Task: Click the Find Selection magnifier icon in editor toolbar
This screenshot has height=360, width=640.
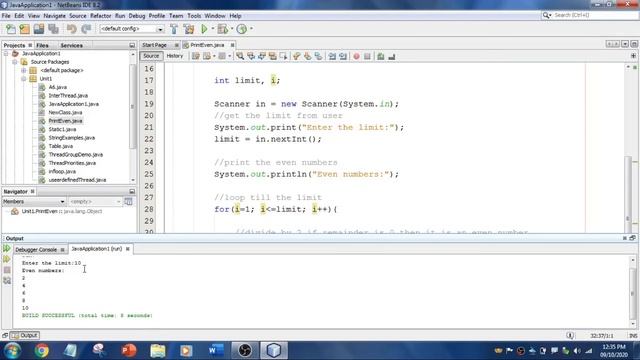Action: 240,56
